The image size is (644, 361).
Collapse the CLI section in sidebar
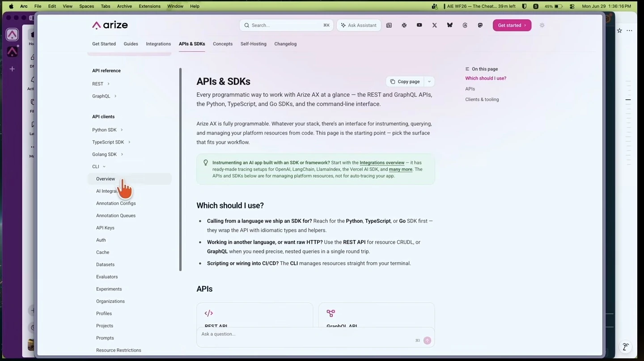point(104,167)
